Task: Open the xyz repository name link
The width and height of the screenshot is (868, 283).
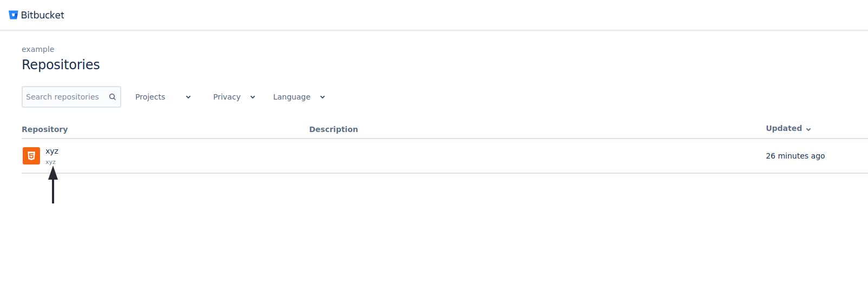Action: [x=52, y=151]
